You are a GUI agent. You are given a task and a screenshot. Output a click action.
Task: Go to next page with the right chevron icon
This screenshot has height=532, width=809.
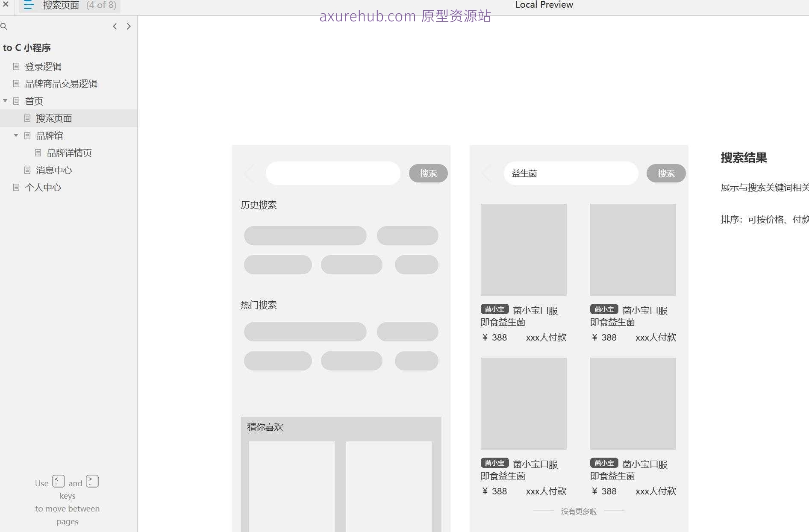pyautogui.click(x=129, y=26)
